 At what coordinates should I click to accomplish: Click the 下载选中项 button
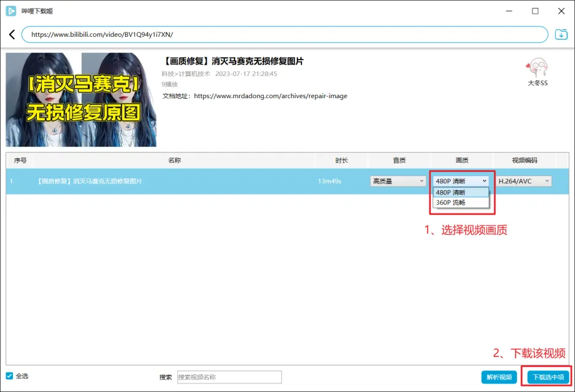point(548,377)
